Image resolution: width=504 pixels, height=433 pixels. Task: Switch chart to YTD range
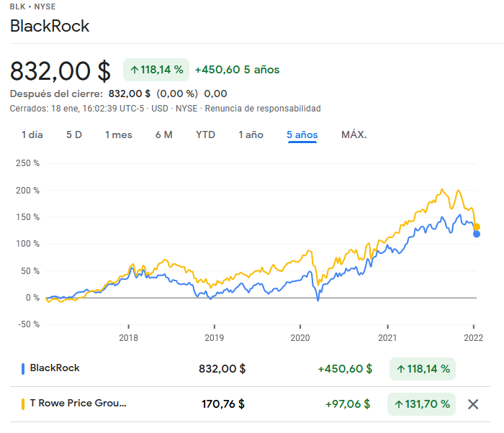(x=206, y=135)
